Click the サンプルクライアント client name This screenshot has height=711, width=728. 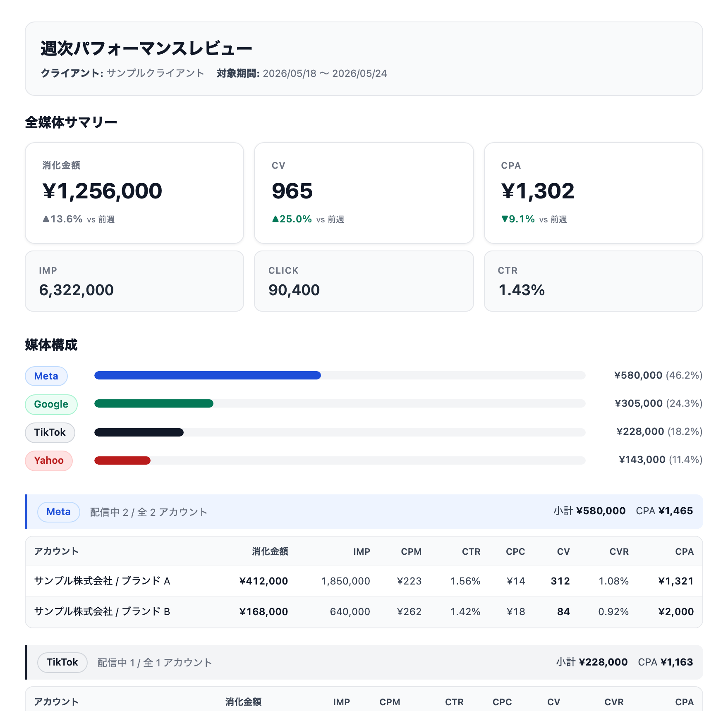(156, 73)
